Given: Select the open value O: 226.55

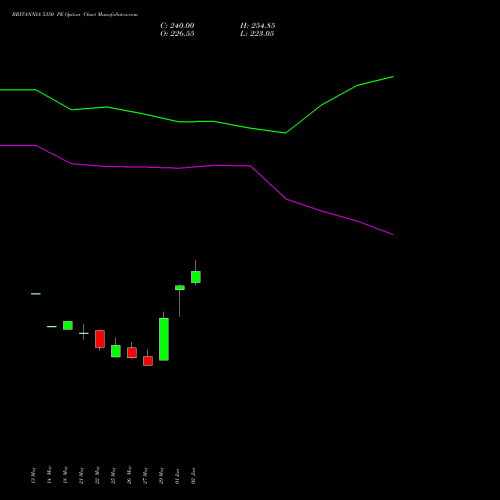Looking at the screenshot, I should (177, 34).
